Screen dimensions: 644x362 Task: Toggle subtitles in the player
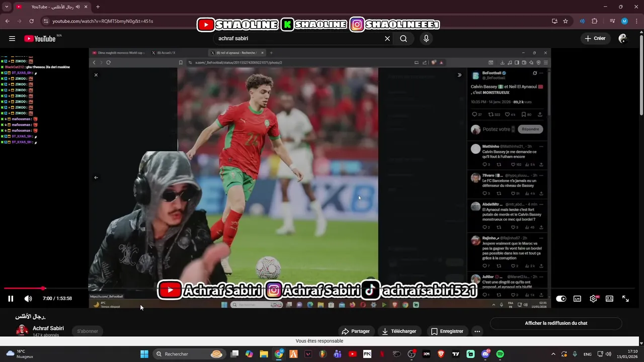coord(577,299)
